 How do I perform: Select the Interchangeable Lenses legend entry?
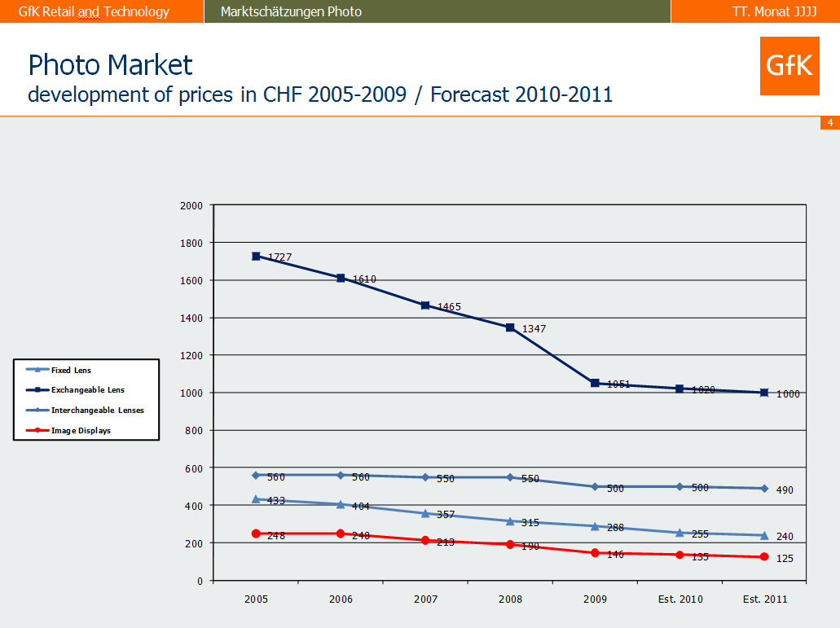click(97, 411)
